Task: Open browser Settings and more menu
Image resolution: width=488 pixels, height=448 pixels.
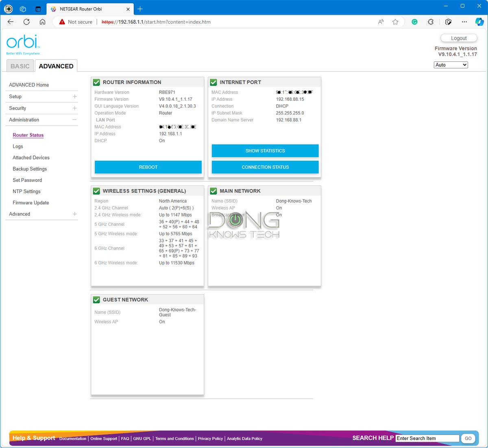Action: (x=464, y=22)
